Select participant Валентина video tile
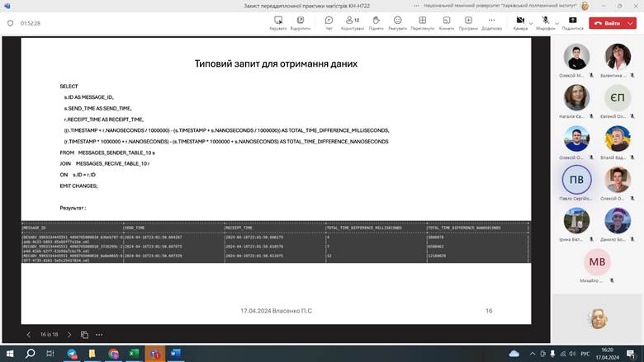Screen dimensions: 644x362 (x=618, y=57)
